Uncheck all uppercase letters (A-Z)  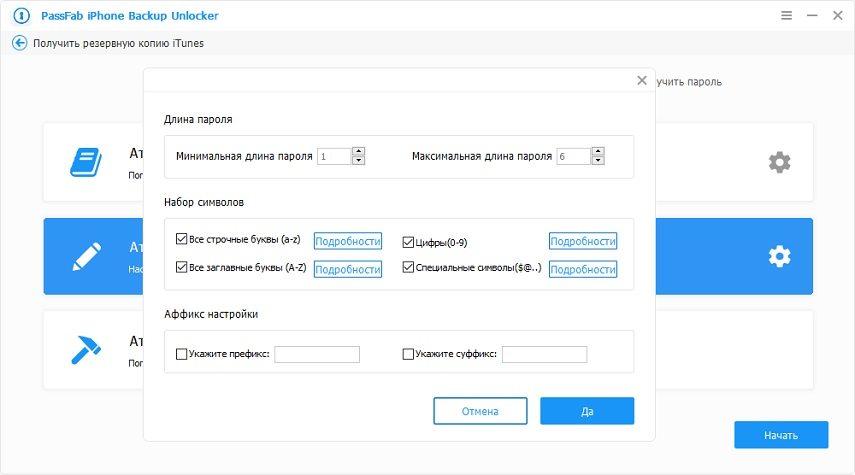pos(182,267)
